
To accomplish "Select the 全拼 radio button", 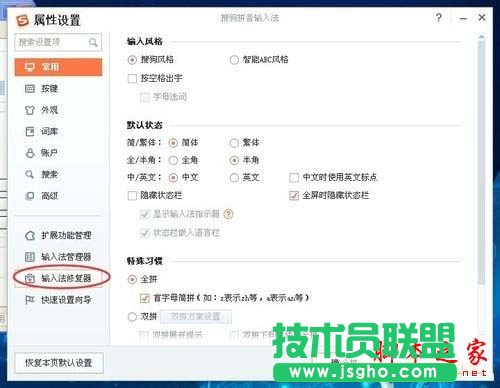I will [x=132, y=279].
